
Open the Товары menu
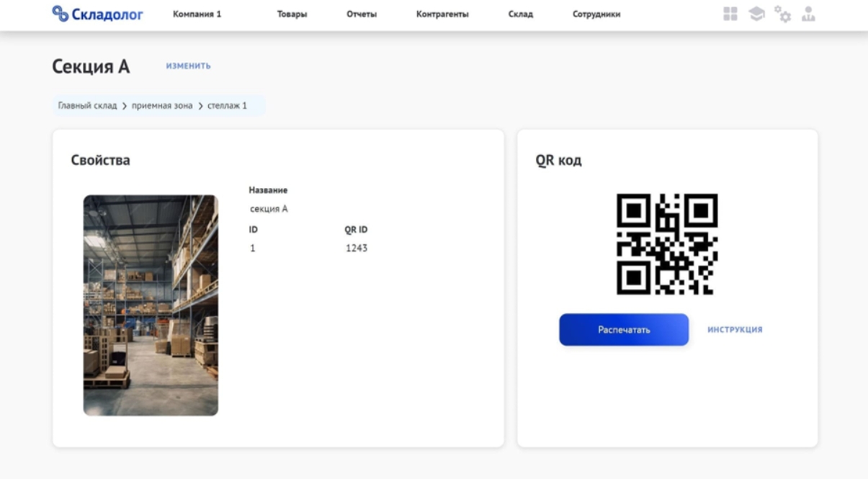(292, 14)
